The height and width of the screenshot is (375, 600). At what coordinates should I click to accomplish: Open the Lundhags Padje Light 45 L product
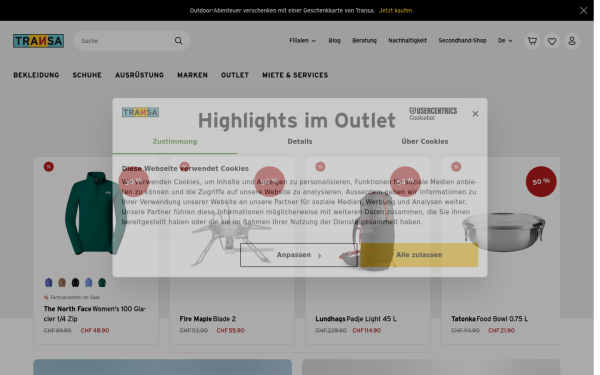(356, 319)
